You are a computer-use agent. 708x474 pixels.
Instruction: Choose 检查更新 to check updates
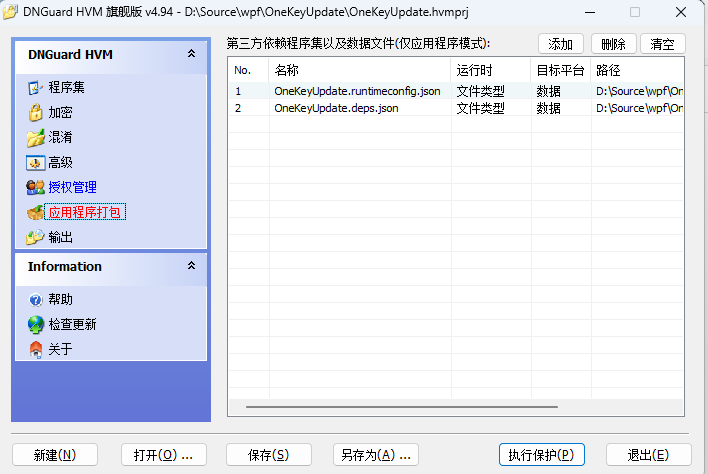point(72,324)
